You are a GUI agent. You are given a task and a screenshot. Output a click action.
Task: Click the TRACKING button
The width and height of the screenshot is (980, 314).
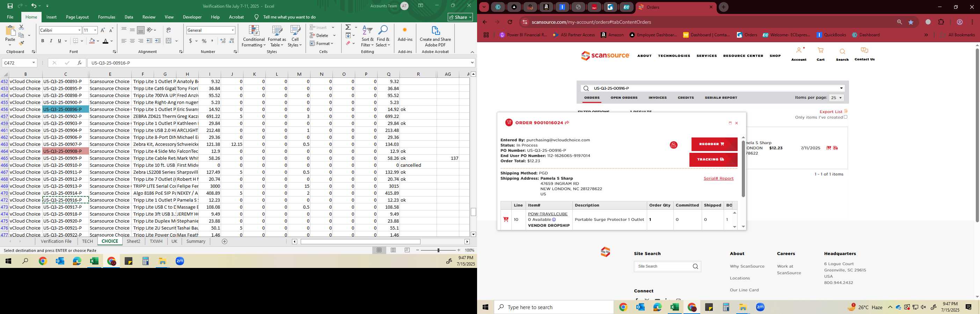713,160
